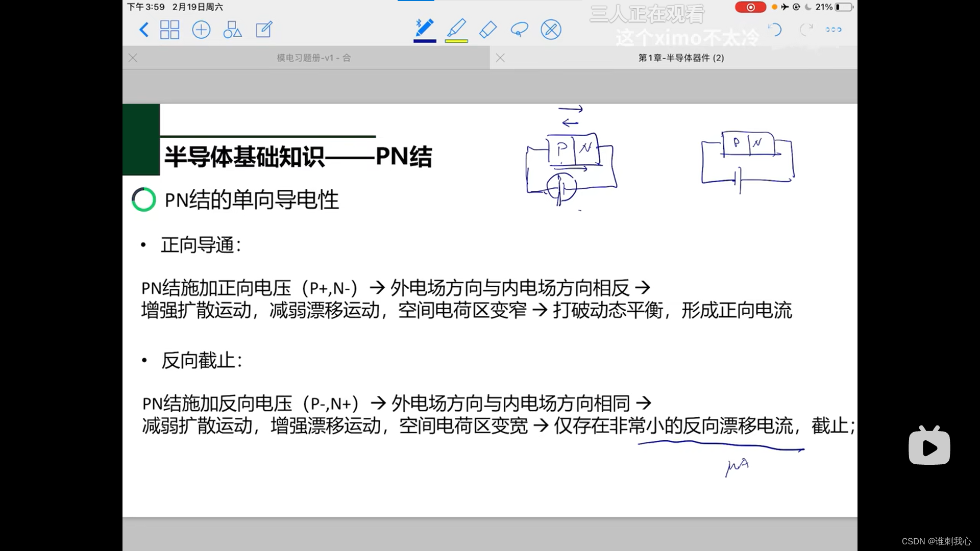The image size is (980, 551).
Task: Switch to 第1章-半导体器件 (2) tab
Action: 681,58
